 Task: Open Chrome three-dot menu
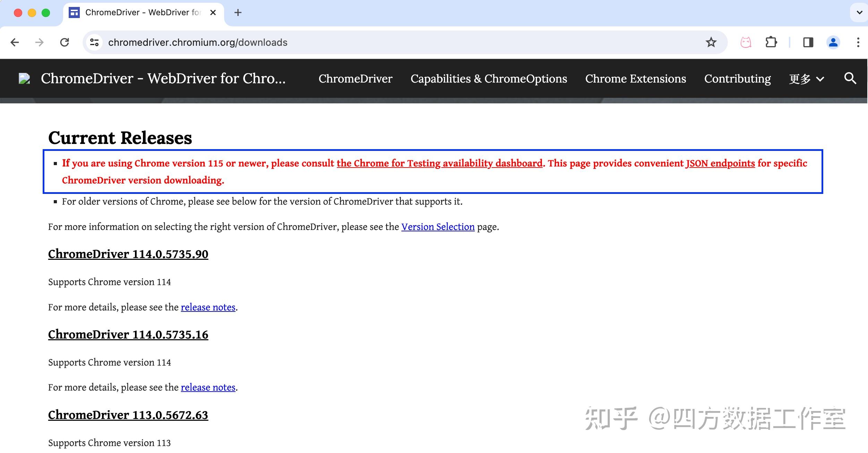click(858, 42)
